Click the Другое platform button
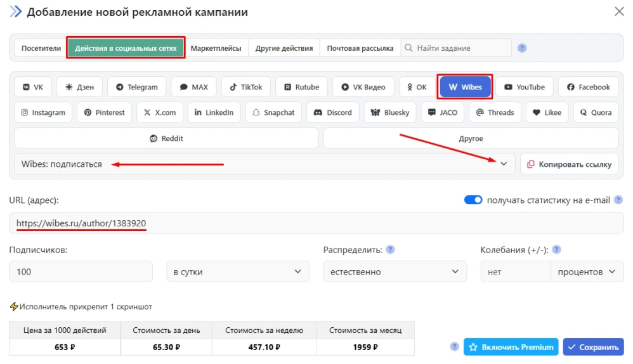 (x=471, y=138)
